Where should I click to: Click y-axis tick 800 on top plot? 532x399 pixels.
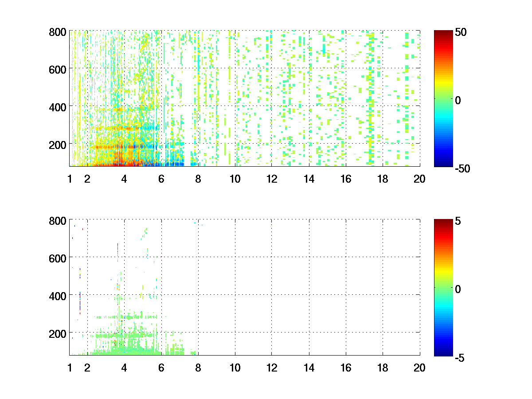click(x=59, y=32)
